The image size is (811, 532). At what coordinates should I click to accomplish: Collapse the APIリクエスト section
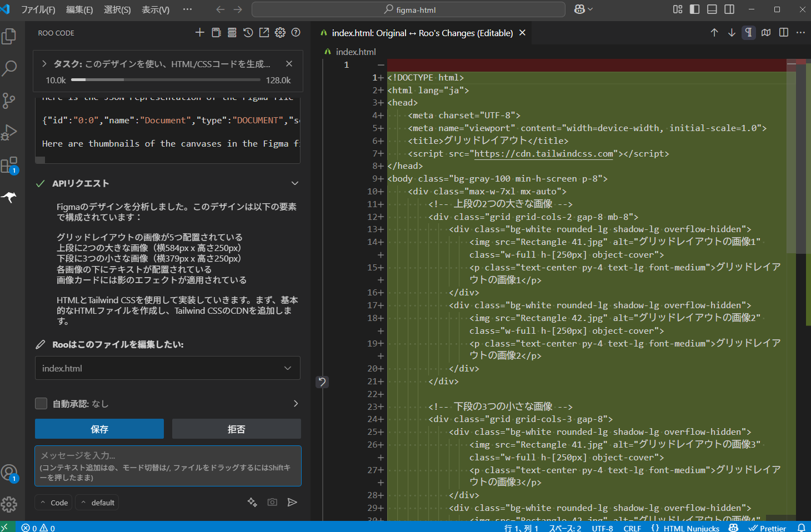pyautogui.click(x=294, y=183)
